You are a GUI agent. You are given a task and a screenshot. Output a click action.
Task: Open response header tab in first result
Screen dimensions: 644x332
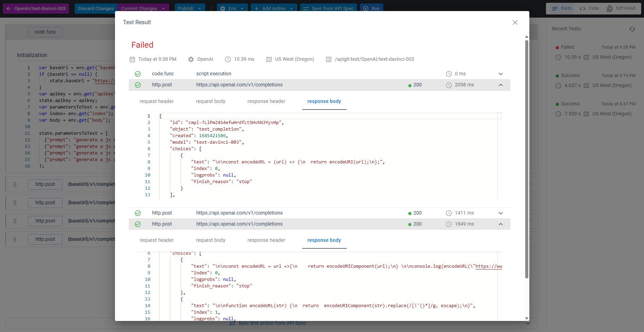pos(266,102)
